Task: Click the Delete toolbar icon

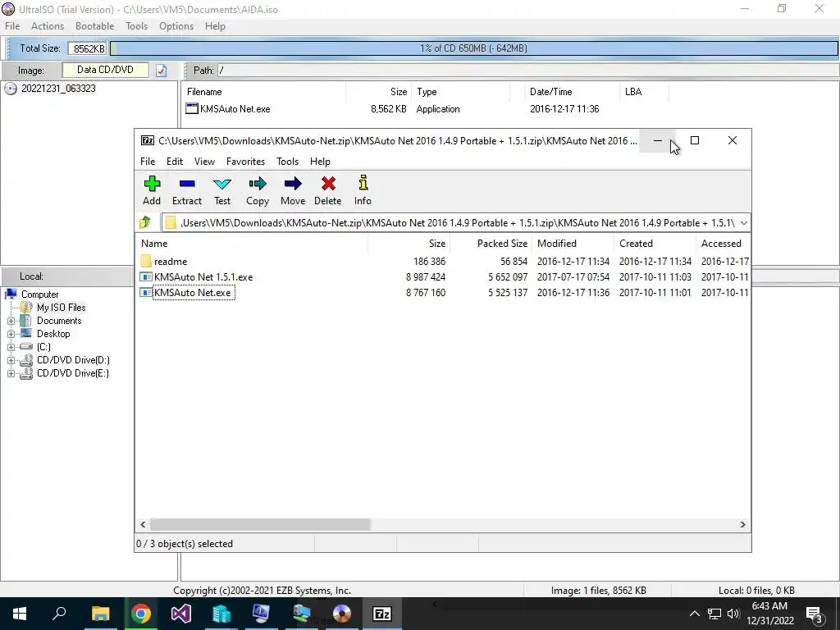Action: click(328, 184)
